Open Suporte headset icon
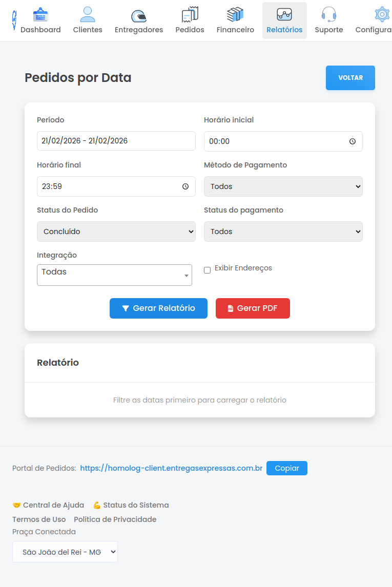The image size is (392, 587). [x=328, y=15]
